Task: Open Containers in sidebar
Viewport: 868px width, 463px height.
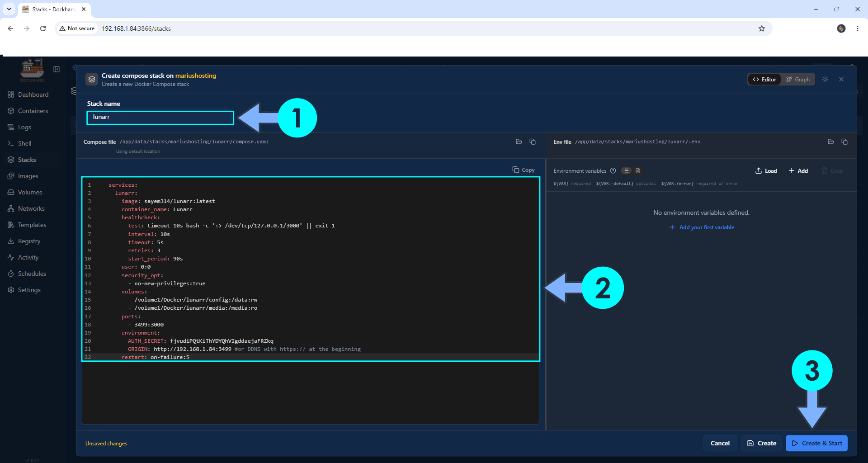Action: (33, 111)
